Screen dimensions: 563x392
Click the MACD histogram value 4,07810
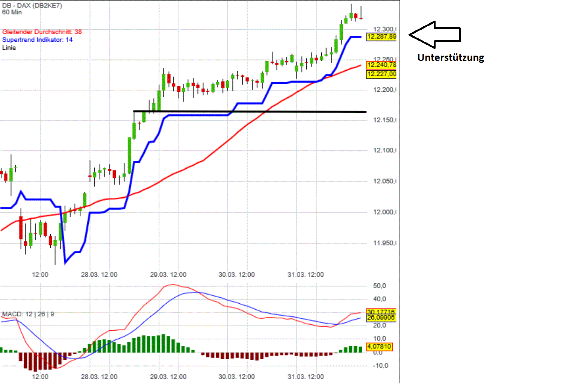tap(379, 347)
